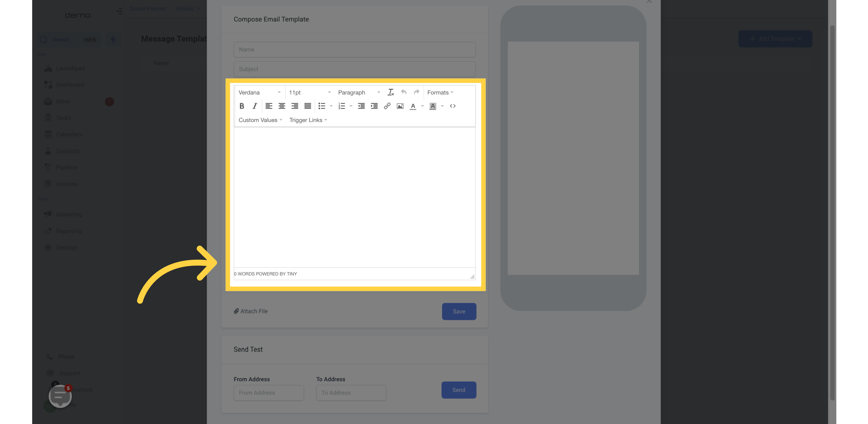
Task: Expand the Verdana font family dropdown
Action: (x=259, y=93)
